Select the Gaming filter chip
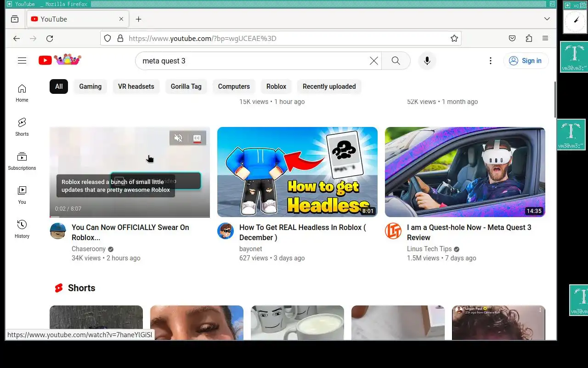Screen dimensions: 588x368 coord(90,86)
